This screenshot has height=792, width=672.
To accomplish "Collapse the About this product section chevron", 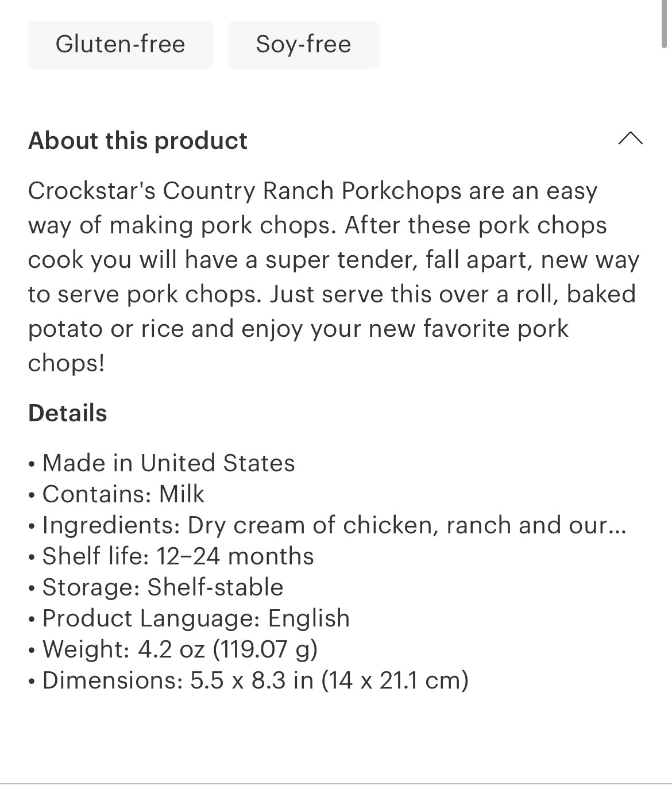I will [630, 139].
